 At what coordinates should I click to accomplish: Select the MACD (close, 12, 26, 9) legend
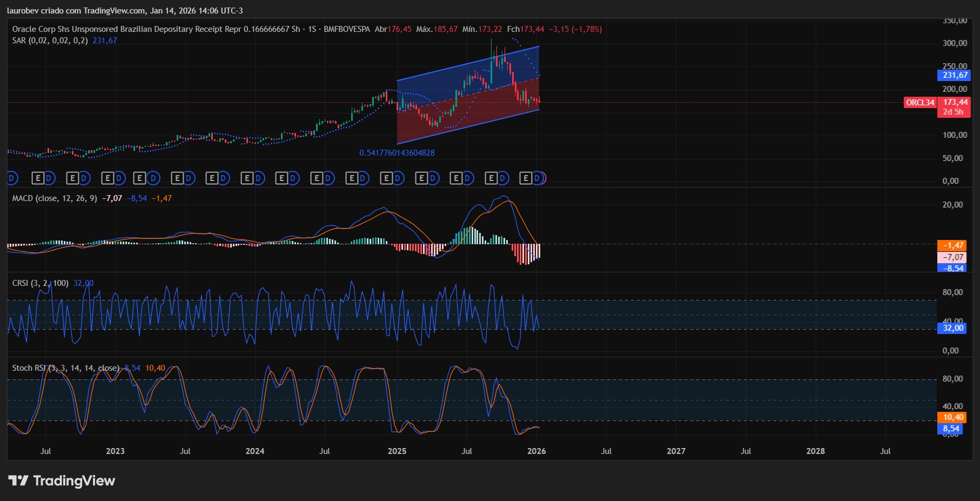(x=55, y=198)
